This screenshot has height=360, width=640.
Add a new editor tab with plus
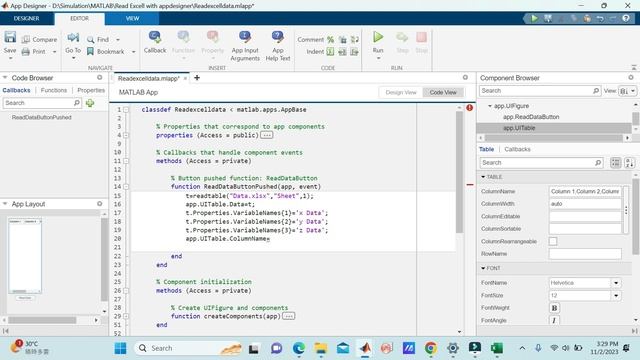[x=197, y=78]
